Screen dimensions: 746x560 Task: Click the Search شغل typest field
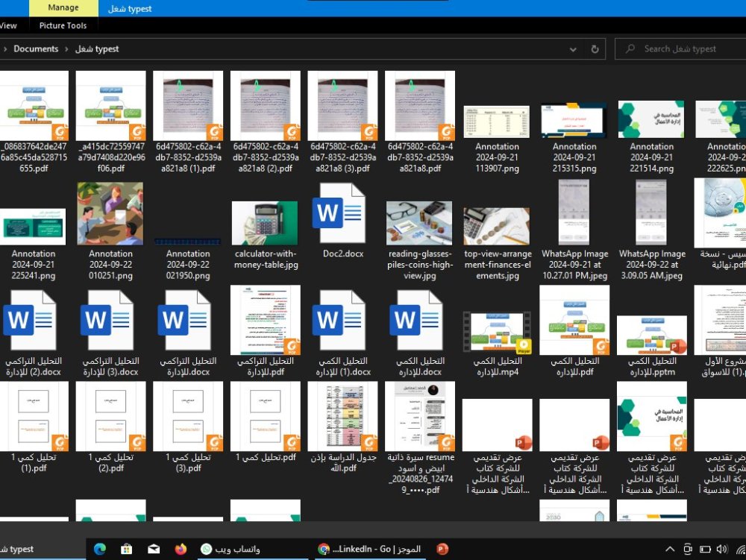point(680,49)
